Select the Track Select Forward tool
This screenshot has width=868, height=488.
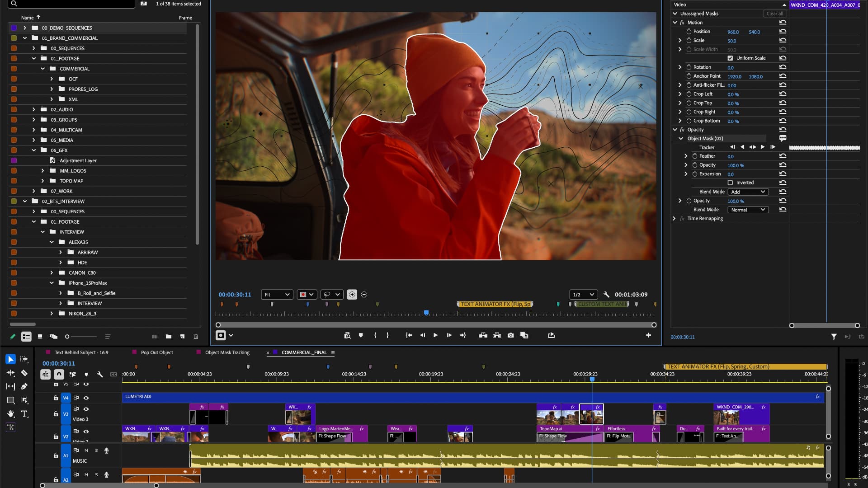[x=24, y=359]
